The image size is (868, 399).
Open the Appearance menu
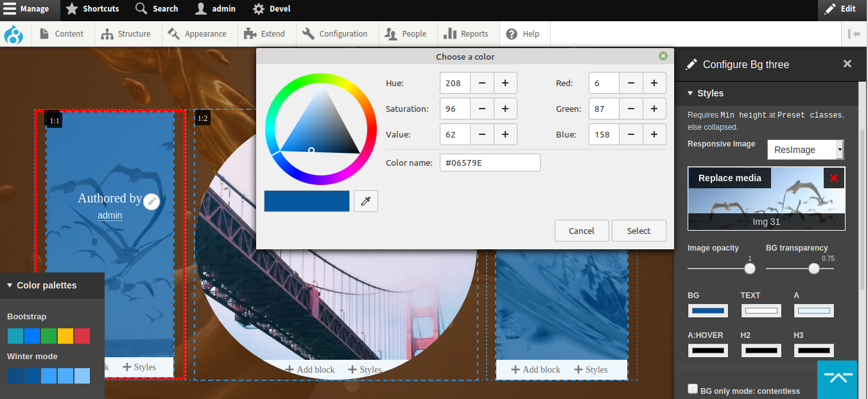point(198,34)
